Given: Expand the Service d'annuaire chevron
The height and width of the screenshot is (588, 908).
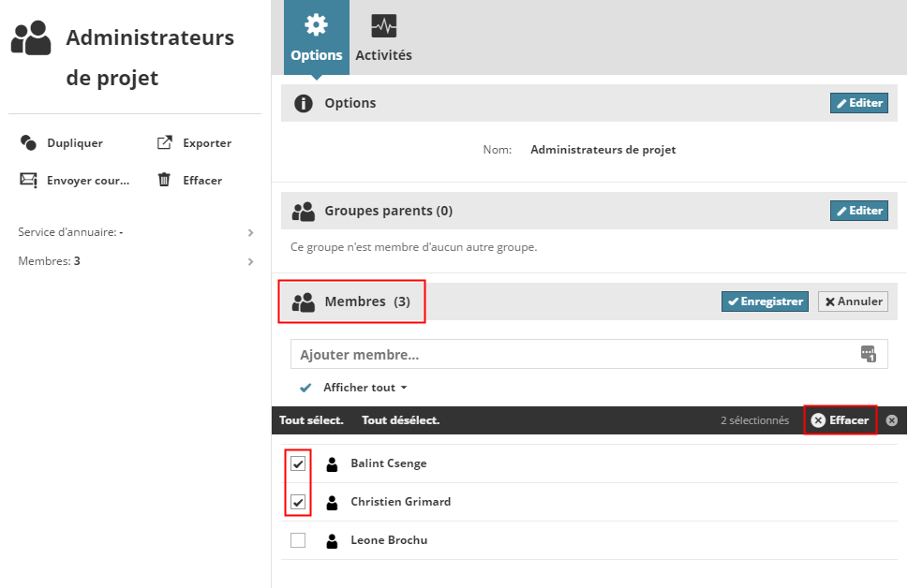Looking at the screenshot, I should tap(250, 232).
